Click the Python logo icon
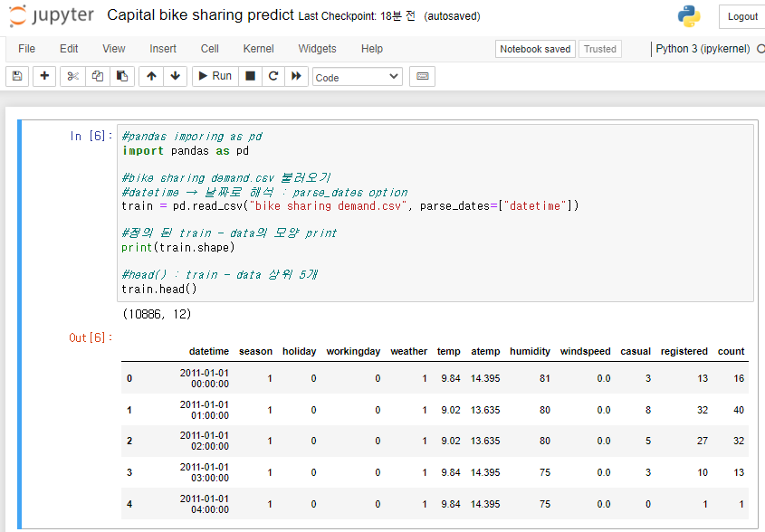This screenshot has width=765, height=532. pos(689,16)
